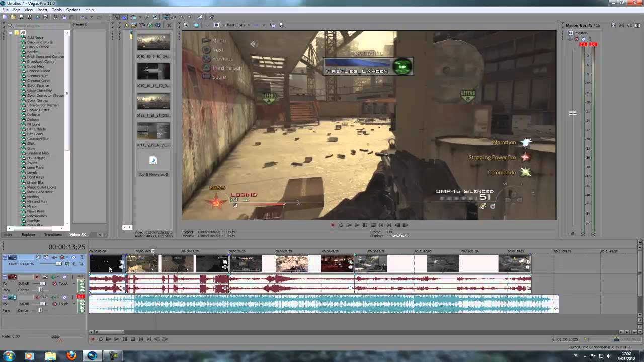Select the Envelope Edit tool
This screenshot has width=644, height=362.
(x=173, y=17)
